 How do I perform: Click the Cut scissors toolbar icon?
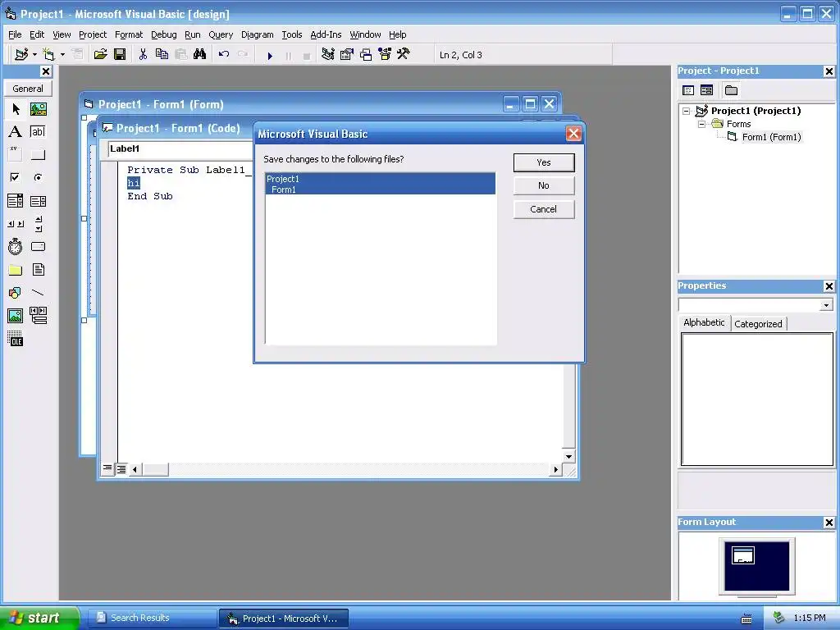tap(143, 54)
